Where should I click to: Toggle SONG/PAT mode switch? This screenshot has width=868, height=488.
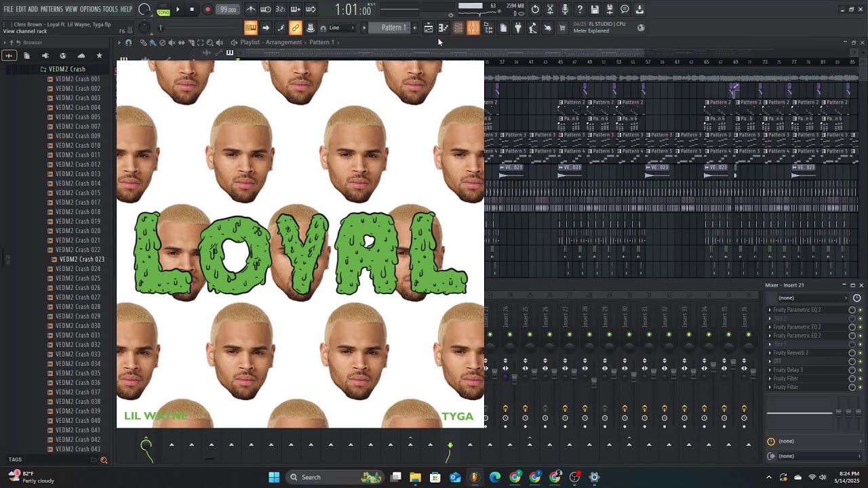click(x=163, y=10)
